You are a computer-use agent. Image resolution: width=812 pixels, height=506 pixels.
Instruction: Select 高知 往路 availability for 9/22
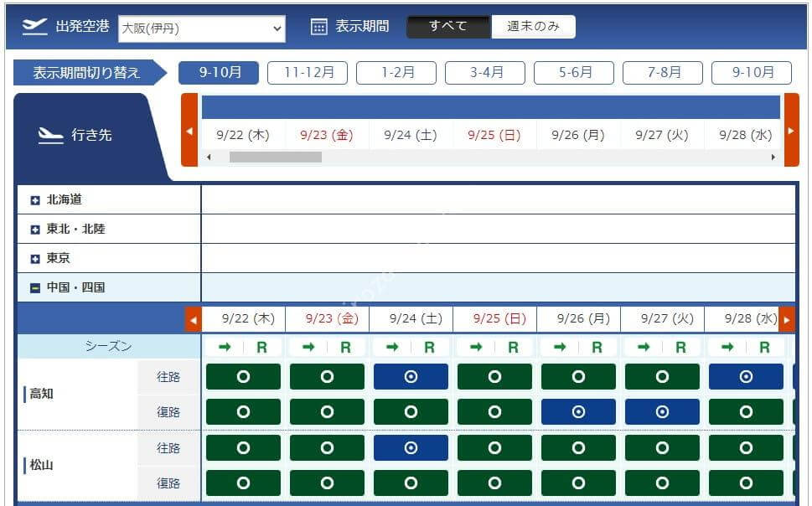coord(243,376)
